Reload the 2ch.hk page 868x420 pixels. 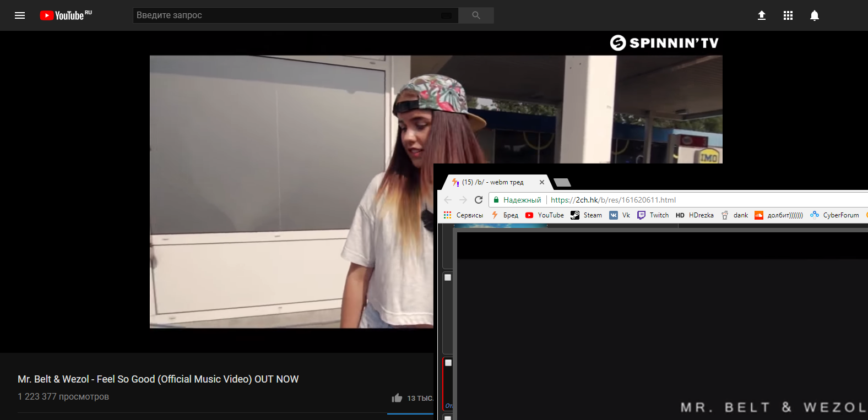479,200
